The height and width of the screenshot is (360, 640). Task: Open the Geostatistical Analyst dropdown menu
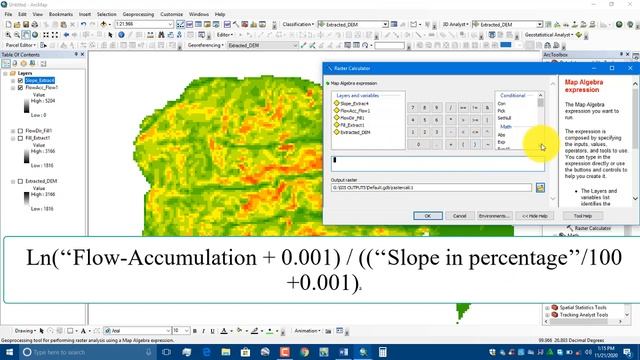pyautogui.click(x=549, y=35)
